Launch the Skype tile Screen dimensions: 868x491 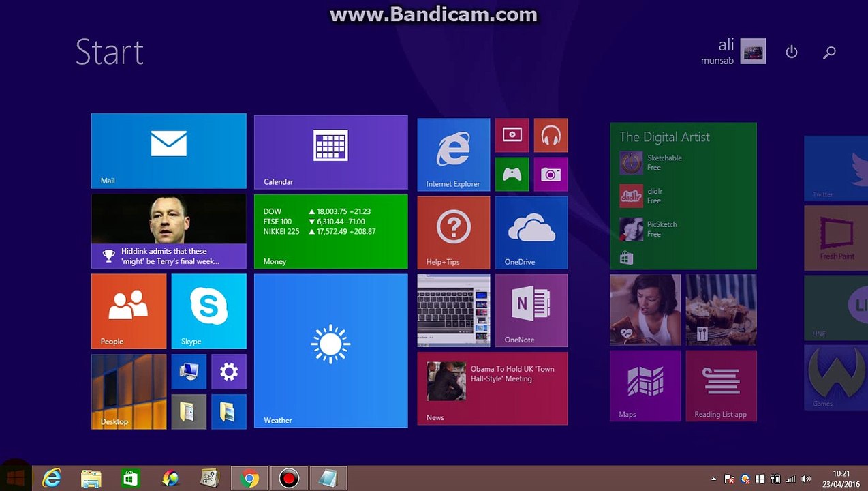point(208,311)
